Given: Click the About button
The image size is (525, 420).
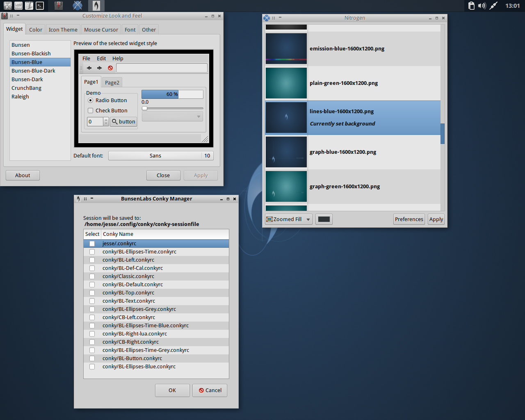Looking at the screenshot, I should click(x=23, y=176).
